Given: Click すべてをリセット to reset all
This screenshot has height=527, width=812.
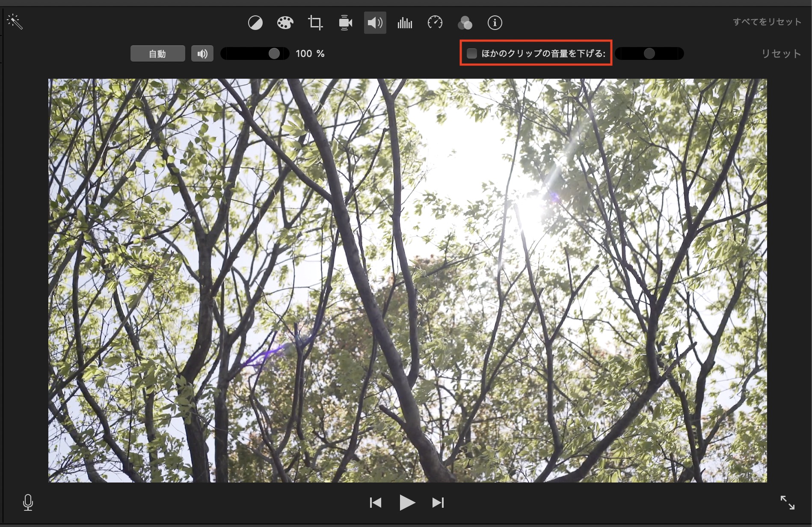Looking at the screenshot, I should (x=767, y=22).
